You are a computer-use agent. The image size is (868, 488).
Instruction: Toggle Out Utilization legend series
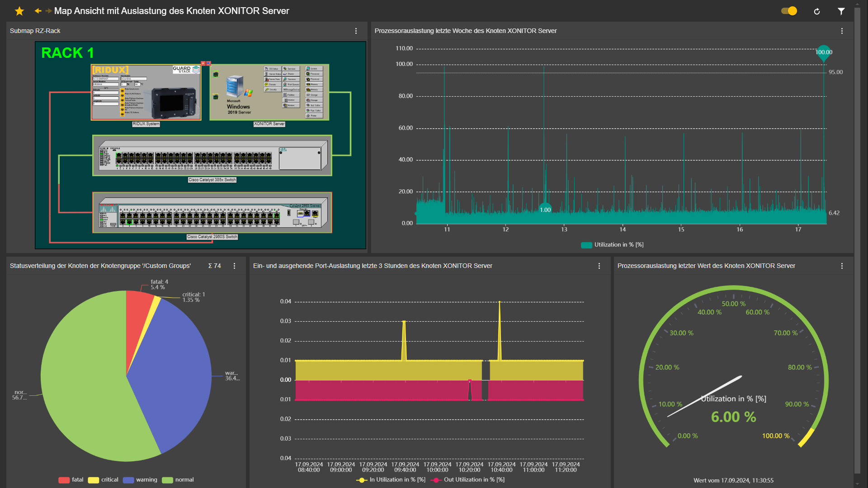468,480
